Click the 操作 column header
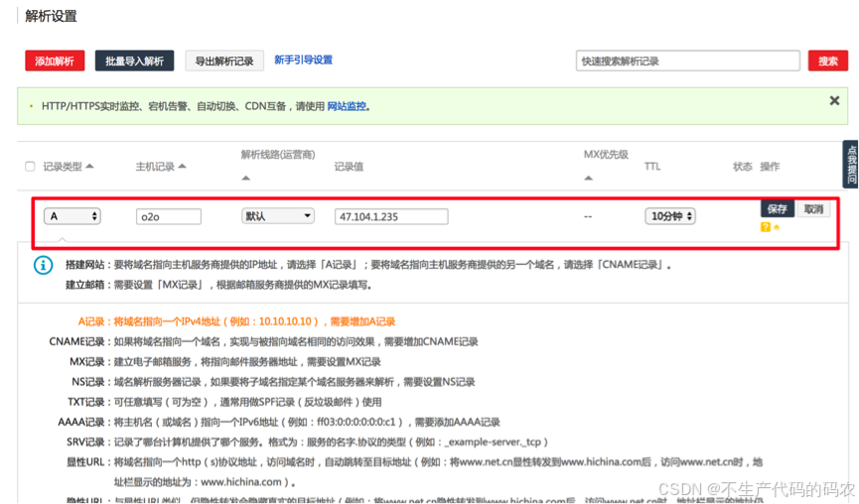 click(x=770, y=167)
